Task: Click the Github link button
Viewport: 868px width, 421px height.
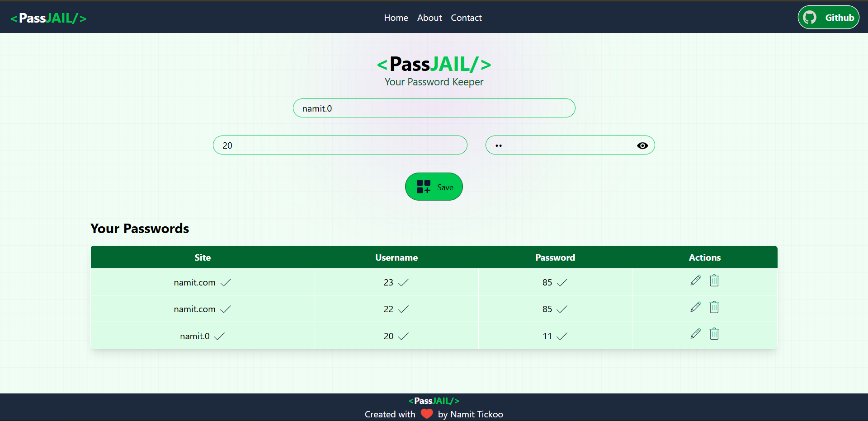Action: [x=829, y=17]
